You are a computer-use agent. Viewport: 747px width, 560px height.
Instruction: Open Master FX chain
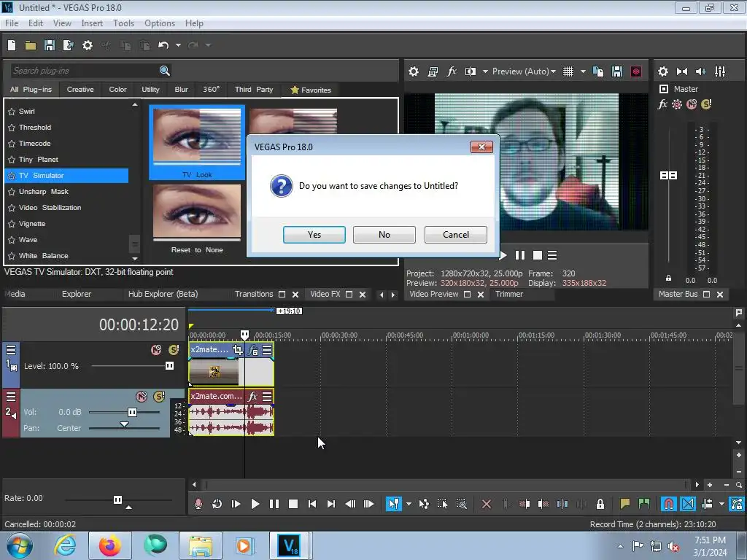click(x=662, y=104)
